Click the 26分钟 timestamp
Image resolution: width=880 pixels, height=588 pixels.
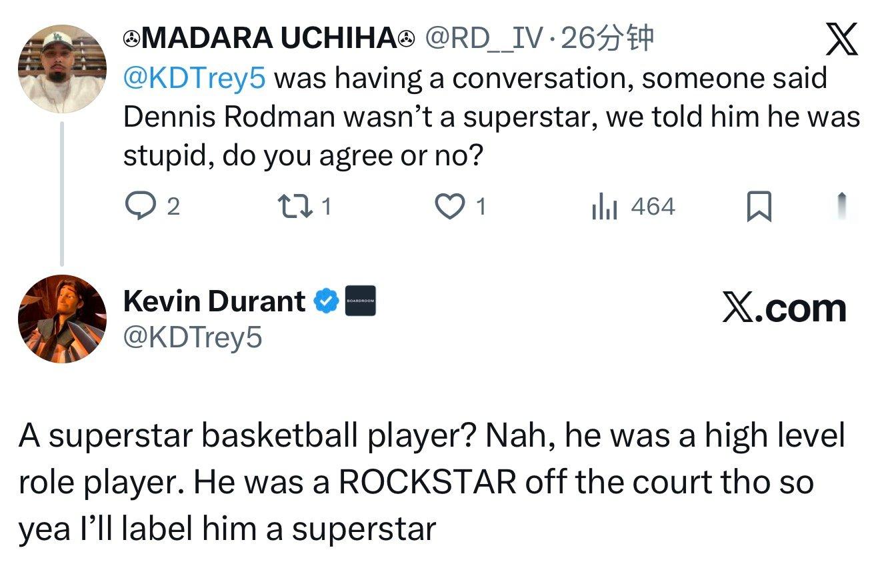607,40
